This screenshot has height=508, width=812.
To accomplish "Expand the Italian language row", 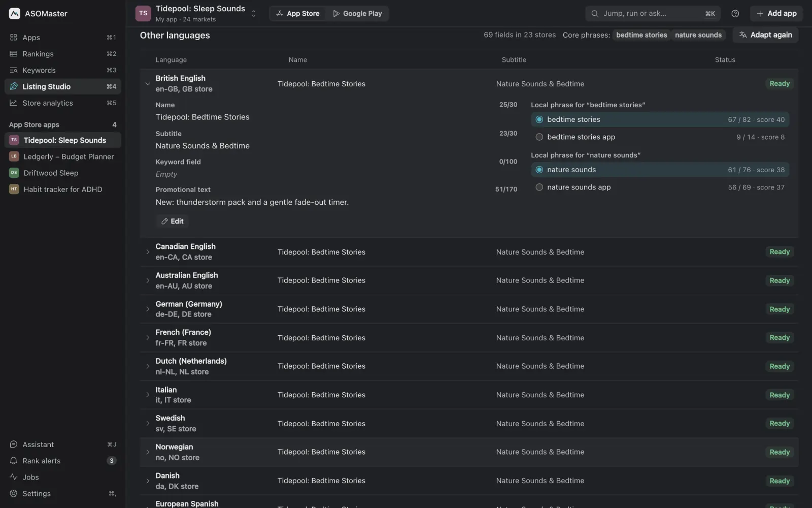I will (148, 395).
